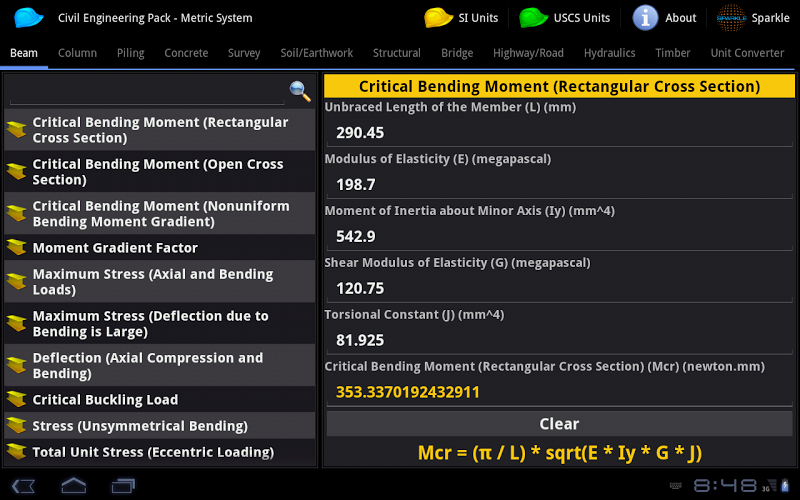Open Maximum Stress (Axial and Bending Loads)
Viewport: 800px width, 500px height.
tap(160, 281)
